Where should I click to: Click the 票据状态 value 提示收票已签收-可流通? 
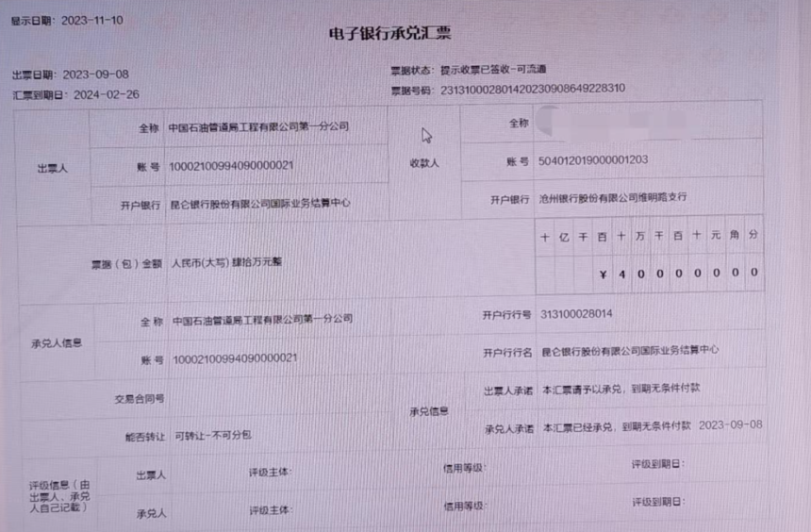pos(493,70)
